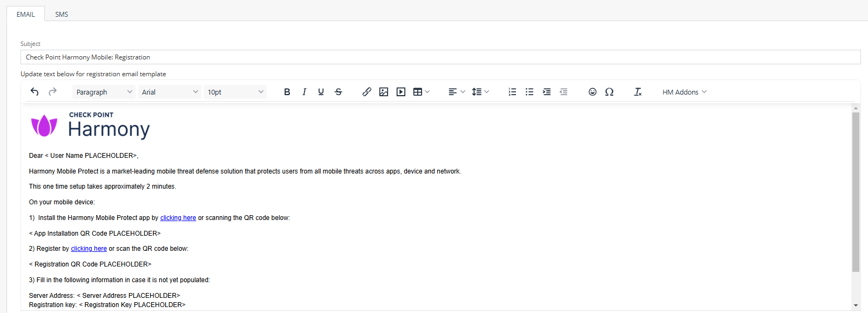Open the Paragraph style dropdown
This screenshot has width=868, height=313.
point(104,92)
